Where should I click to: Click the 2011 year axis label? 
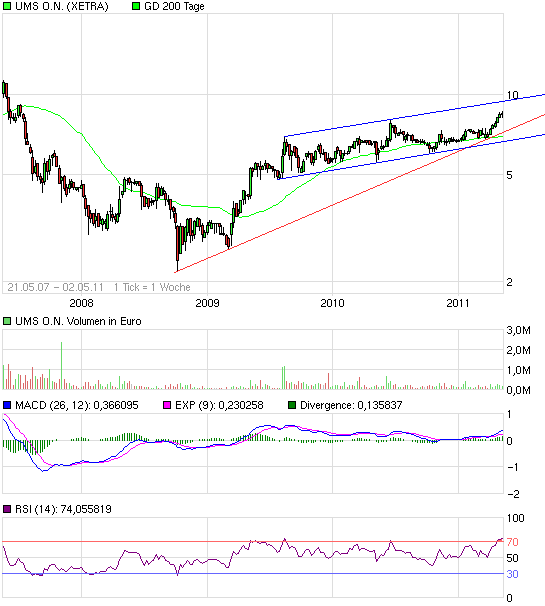click(458, 303)
